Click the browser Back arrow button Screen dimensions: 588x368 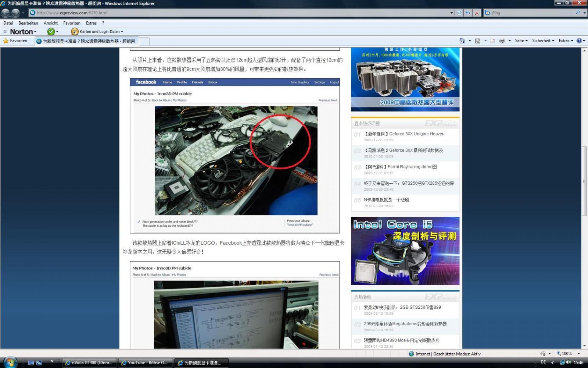(x=5, y=13)
